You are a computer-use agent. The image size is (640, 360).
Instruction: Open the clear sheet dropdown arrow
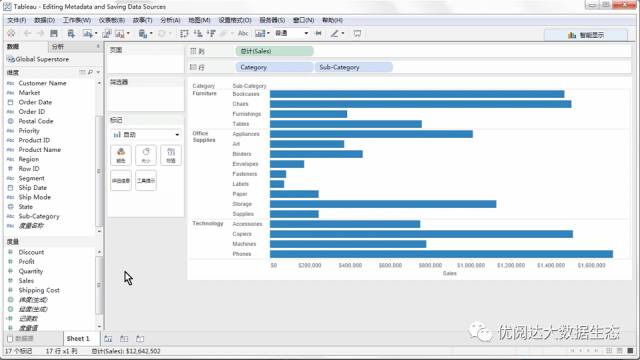click(128, 33)
